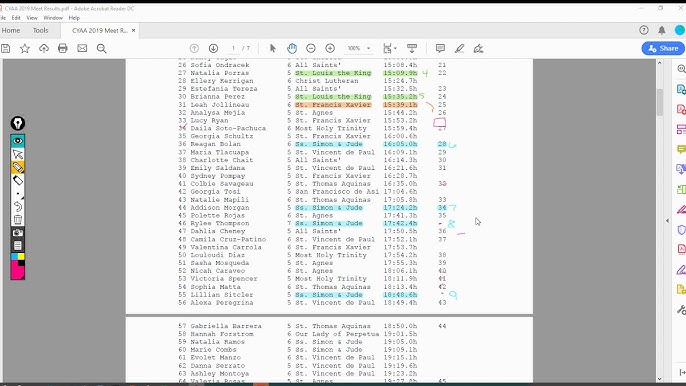The height and width of the screenshot is (386, 686).
Task: Open Comment tool in right pane
Action: 681,149
